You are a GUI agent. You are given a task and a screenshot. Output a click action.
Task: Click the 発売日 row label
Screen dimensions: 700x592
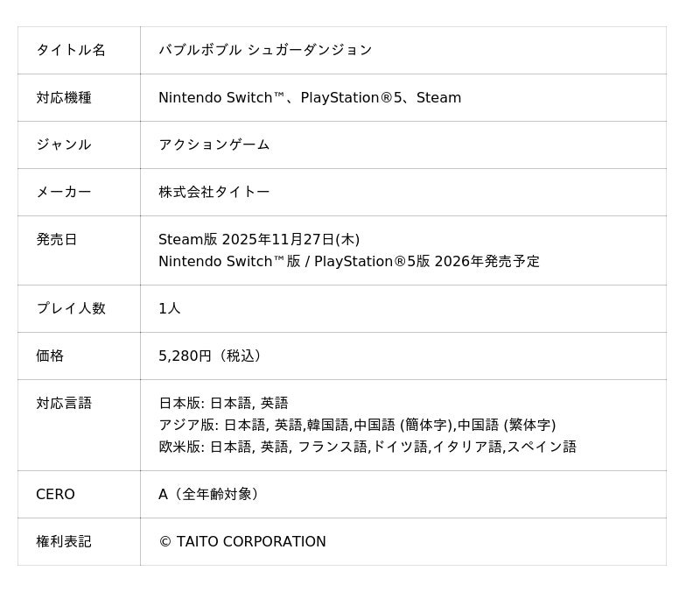[57, 239]
